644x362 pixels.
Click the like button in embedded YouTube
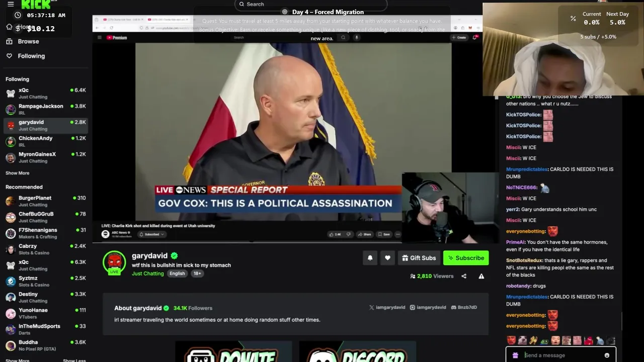point(335,234)
